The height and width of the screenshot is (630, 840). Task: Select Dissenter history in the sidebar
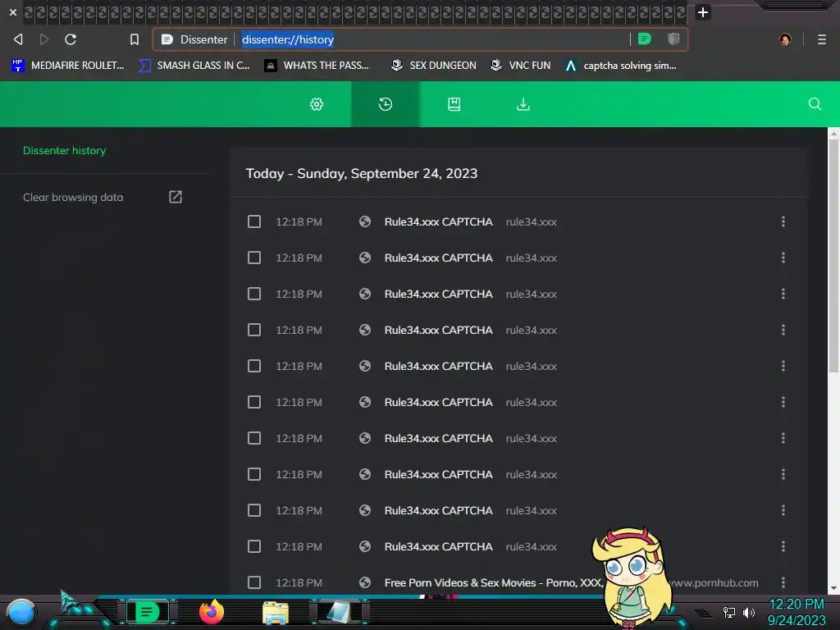[x=64, y=151]
